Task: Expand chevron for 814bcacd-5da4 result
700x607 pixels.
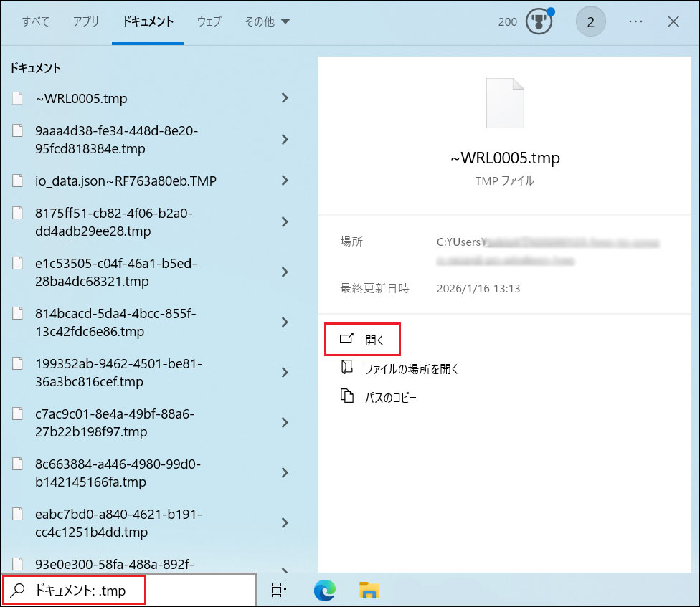Action: coord(285,322)
